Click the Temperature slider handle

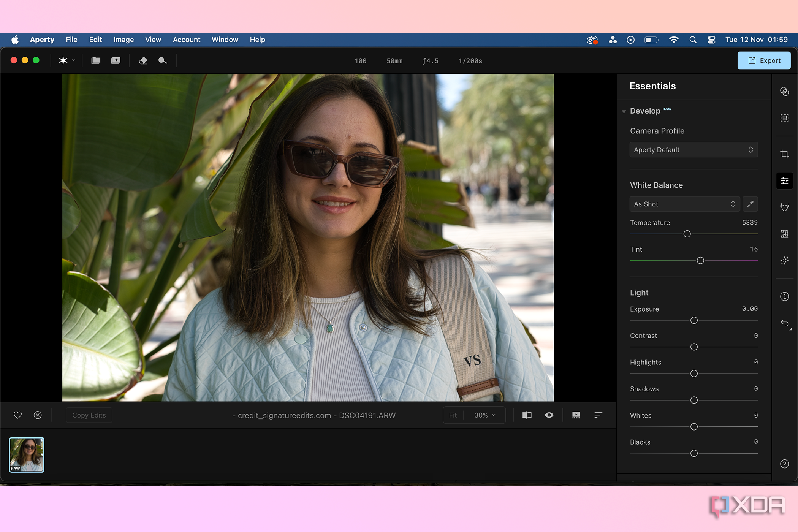[687, 234]
